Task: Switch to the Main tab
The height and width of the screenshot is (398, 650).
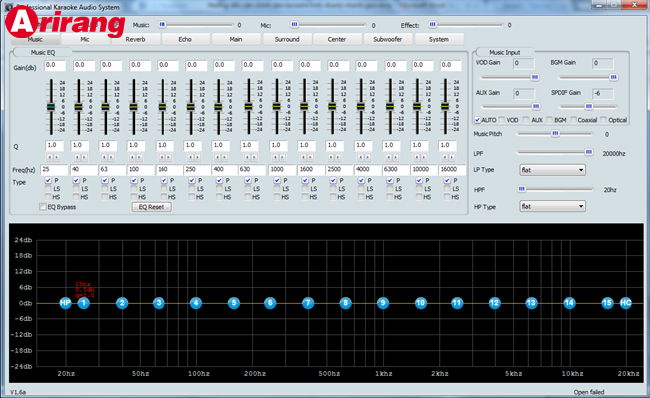Action: (236, 39)
